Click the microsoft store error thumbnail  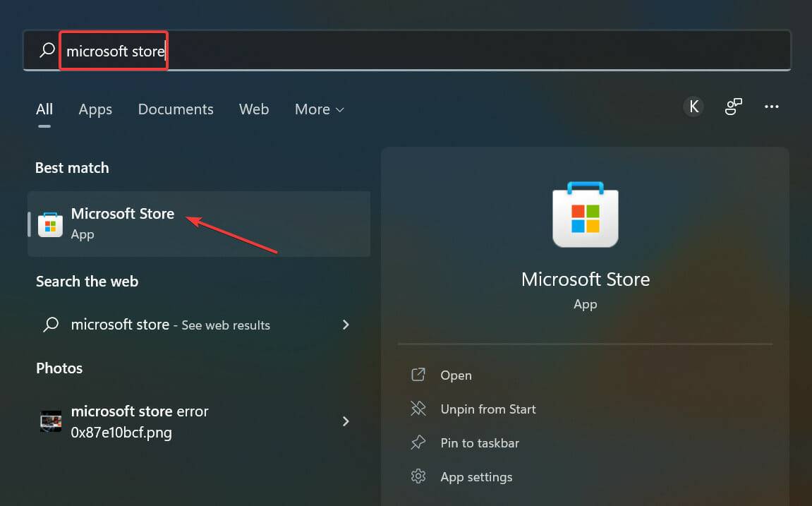tap(50, 421)
